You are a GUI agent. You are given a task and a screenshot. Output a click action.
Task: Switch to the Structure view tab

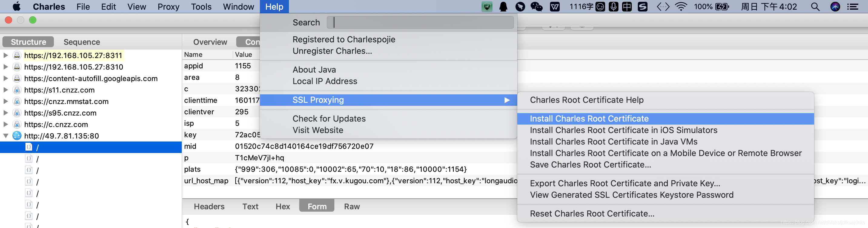click(x=28, y=42)
